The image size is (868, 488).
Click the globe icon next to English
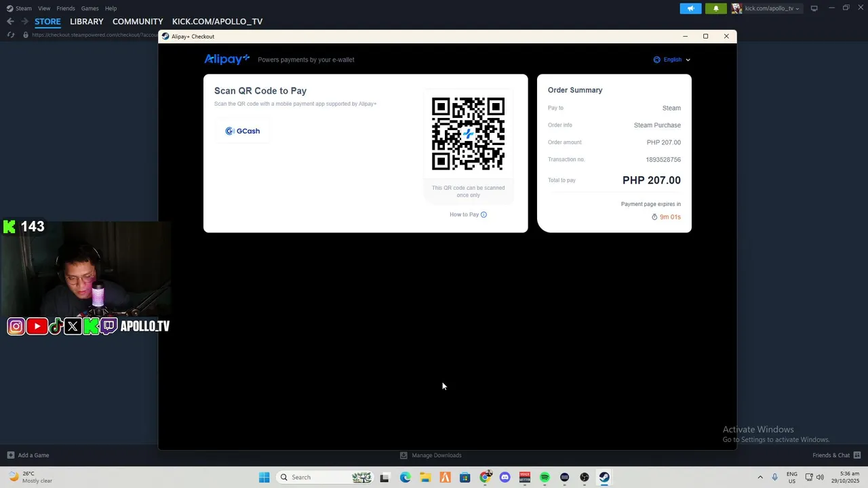pos(656,60)
